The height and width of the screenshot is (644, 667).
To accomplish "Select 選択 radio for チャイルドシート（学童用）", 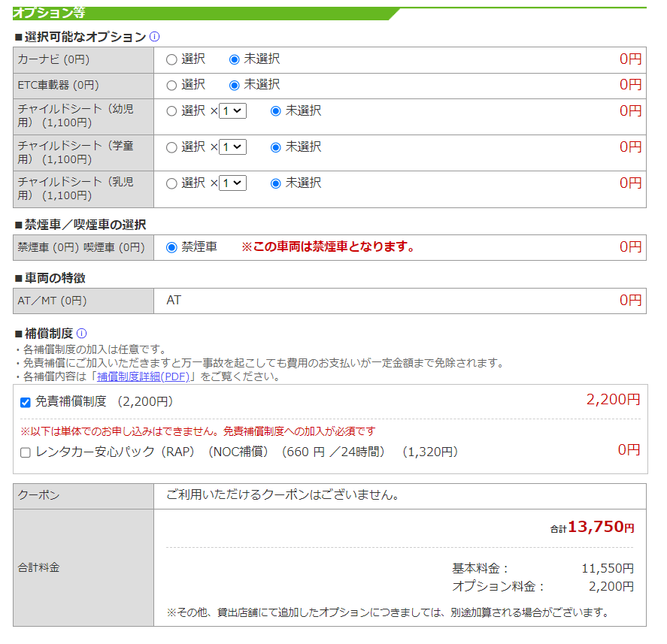I will (x=171, y=147).
